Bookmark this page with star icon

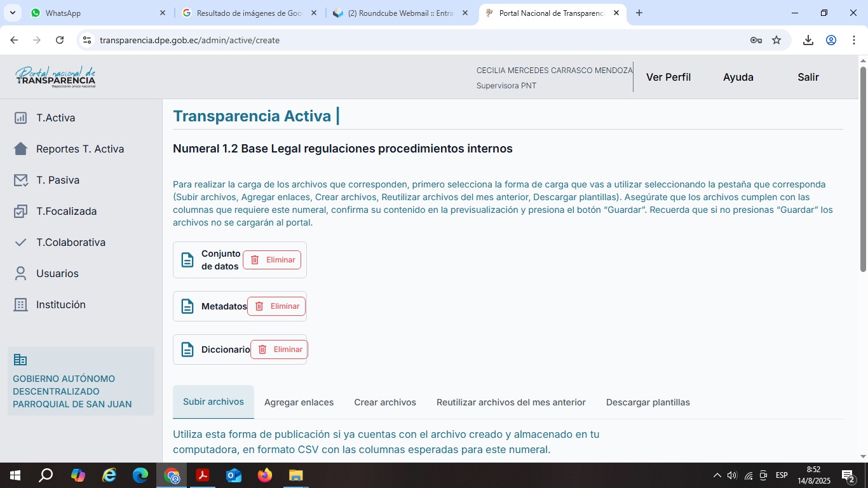776,40
